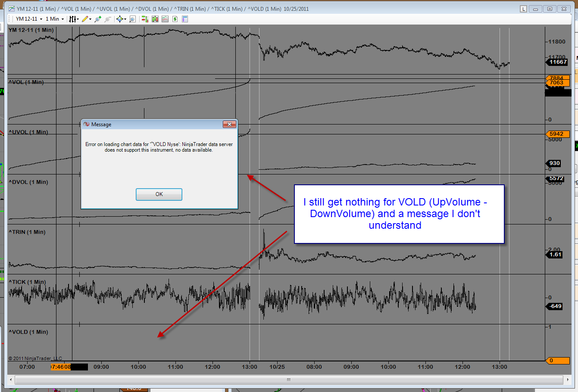Click the horizontal scrollbar thumb grip
The height and width of the screenshot is (392, 578).
pyautogui.click(x=289, y=380)
